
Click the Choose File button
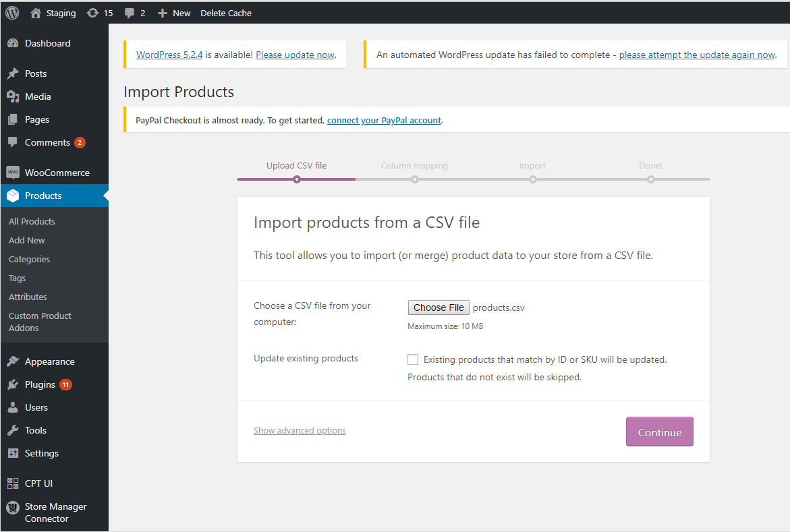[439, 307]
